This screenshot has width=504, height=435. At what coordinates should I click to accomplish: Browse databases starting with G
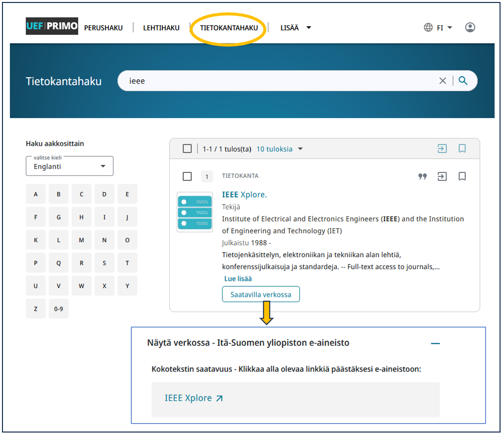58,217
